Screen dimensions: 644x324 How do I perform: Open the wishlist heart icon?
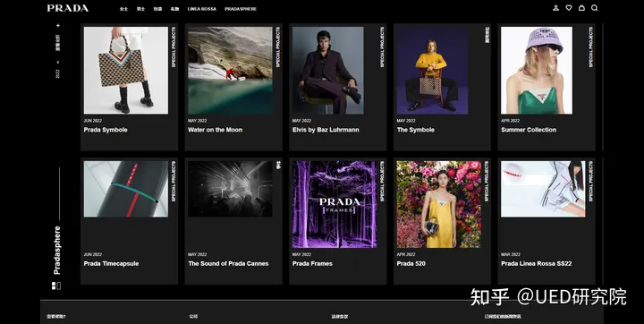[569, 8]
